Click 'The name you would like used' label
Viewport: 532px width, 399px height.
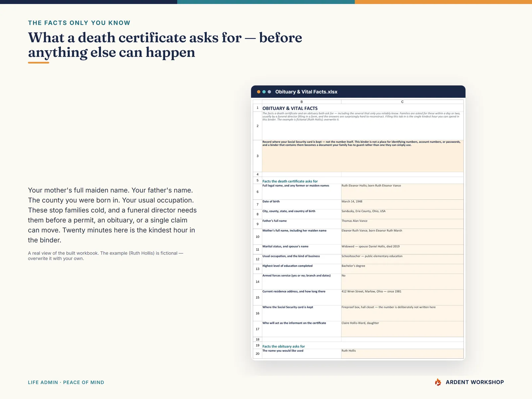pyautogui.click(x=302, y=353)
